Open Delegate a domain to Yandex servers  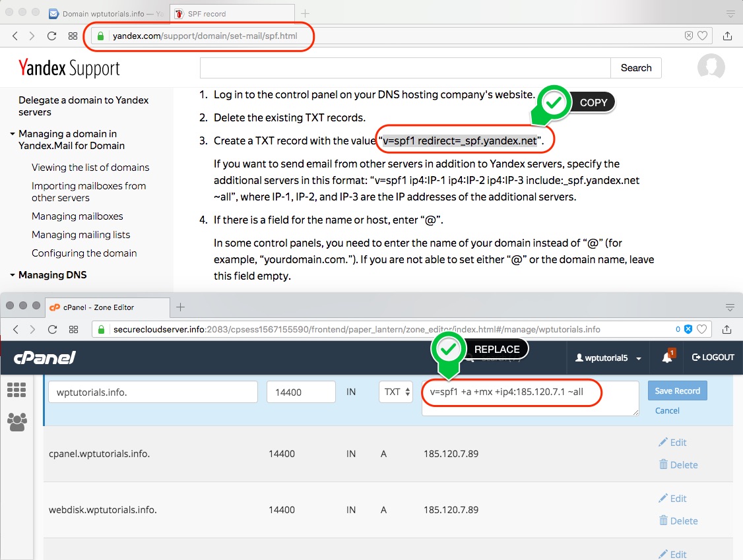[83, 106]
